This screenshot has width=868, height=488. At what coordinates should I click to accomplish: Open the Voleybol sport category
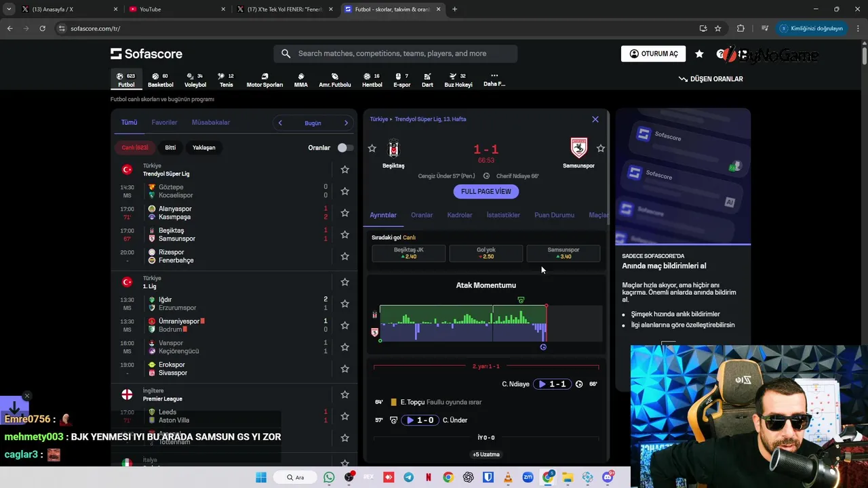(x=195, y=80)
